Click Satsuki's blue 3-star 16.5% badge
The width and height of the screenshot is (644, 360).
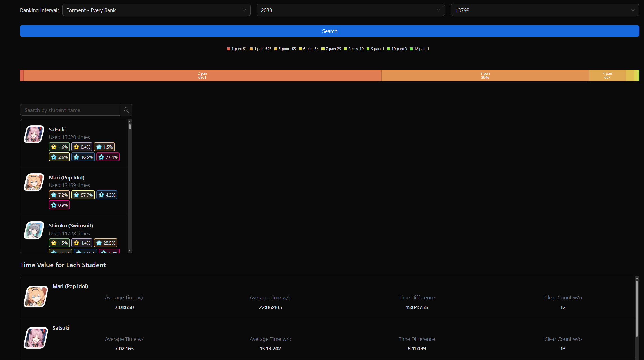point(83,157)
